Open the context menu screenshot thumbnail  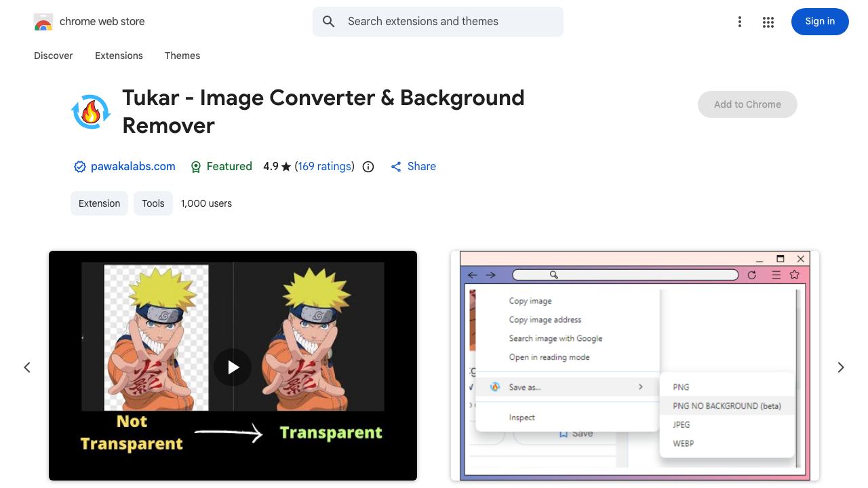click(635, 366)
